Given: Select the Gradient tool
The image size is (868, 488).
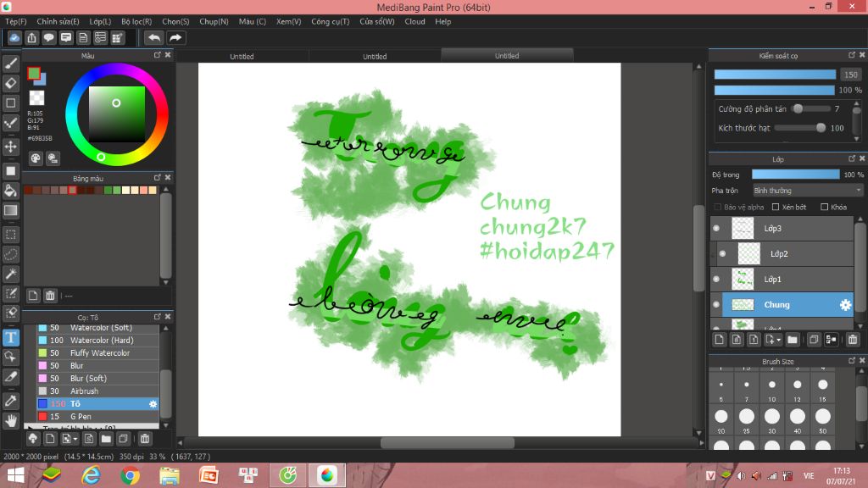Looking at the screenshot, I should pos(11,210).
